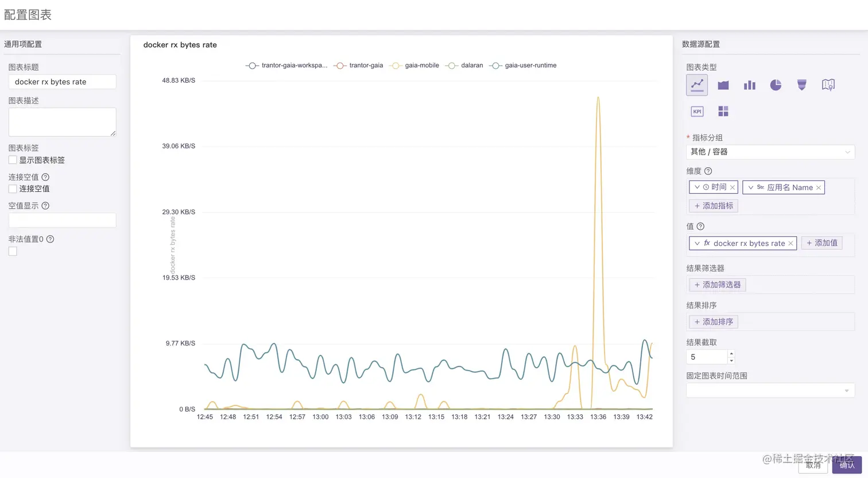Select the pie chart type icon

tap(776, 85)
